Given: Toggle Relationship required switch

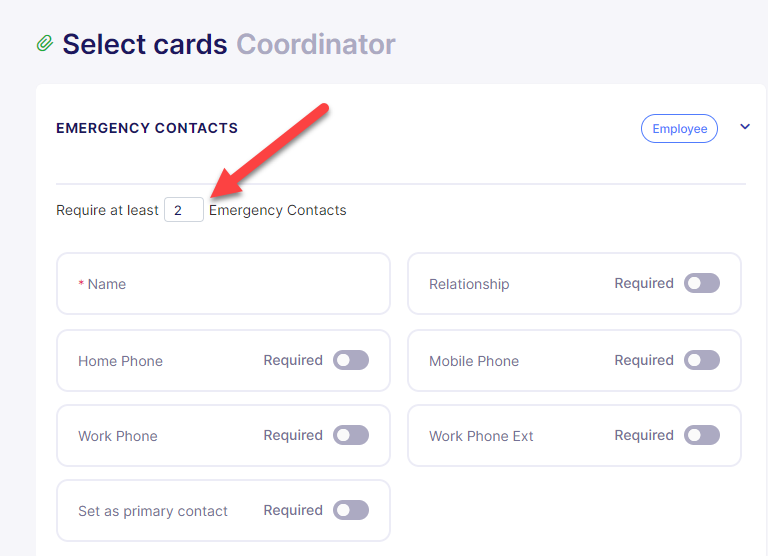Looking at the screenshot, I should pyautogui.click(x=701, y=283).
